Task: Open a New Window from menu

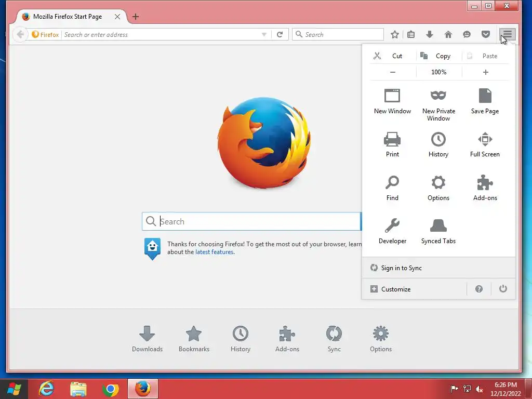Action: tap(392, 101)
